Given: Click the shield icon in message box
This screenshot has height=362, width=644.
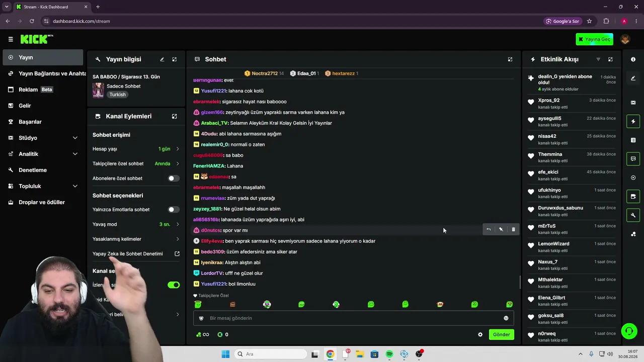Looking at the screenshot, I should (201, 318).
